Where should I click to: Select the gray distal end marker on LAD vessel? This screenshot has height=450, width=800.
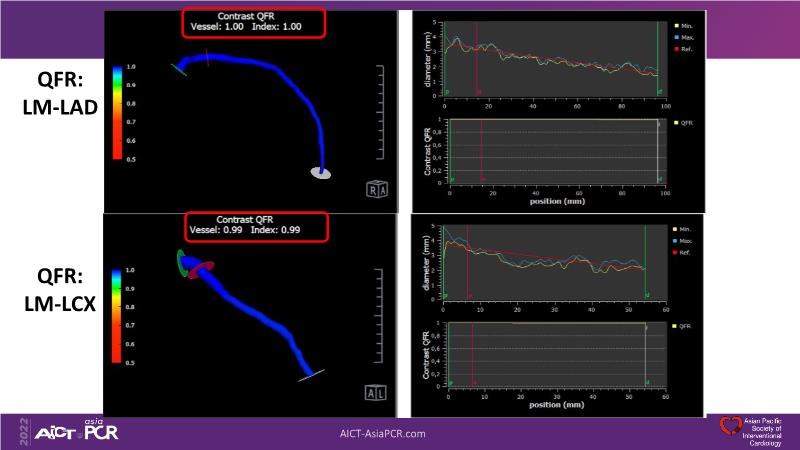321,173
